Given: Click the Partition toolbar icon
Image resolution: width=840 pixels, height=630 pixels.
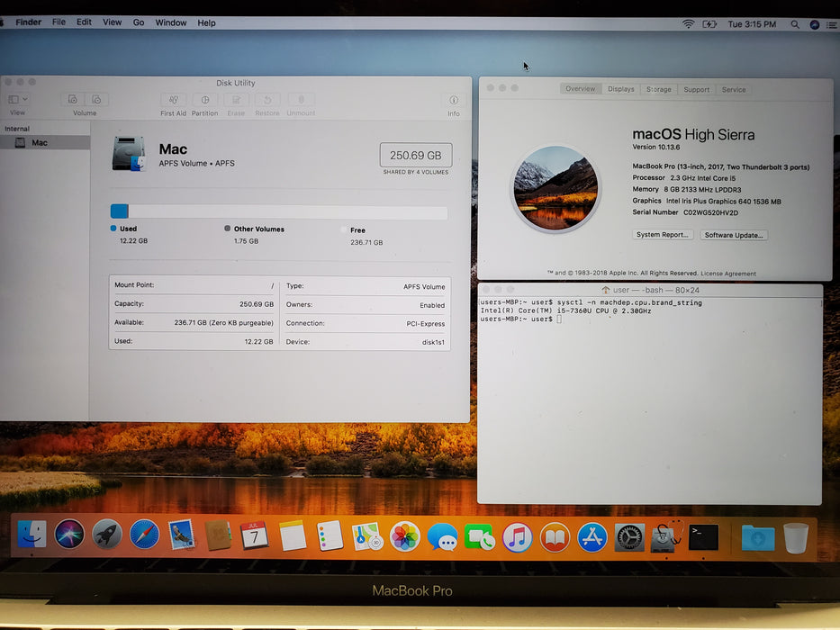Looking at the screenshot, I should 204,100.
